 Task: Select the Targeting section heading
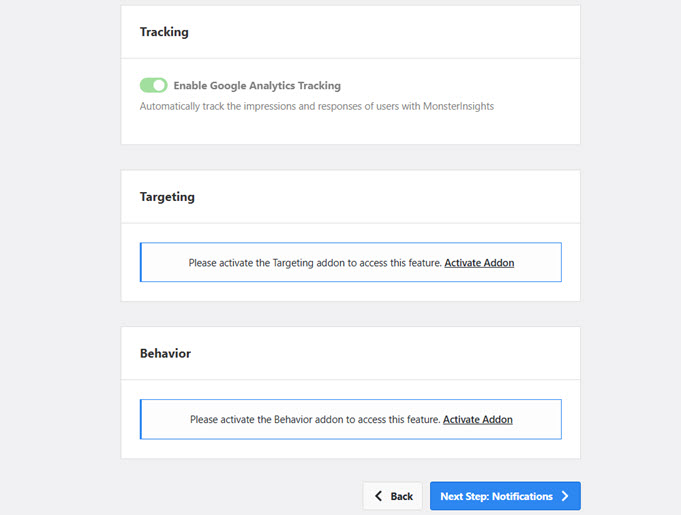[167, 197]
